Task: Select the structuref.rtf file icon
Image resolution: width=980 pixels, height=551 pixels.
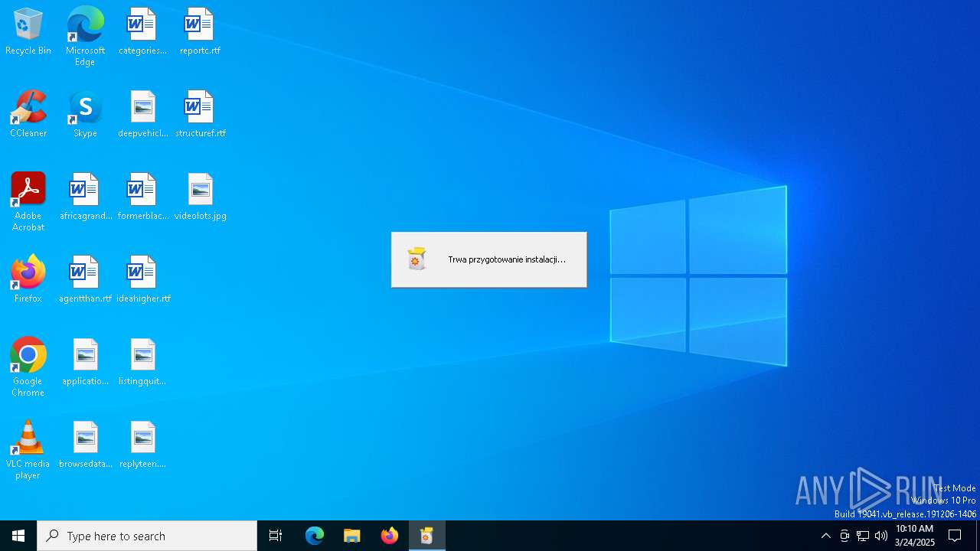Action: tap(200, 114)
